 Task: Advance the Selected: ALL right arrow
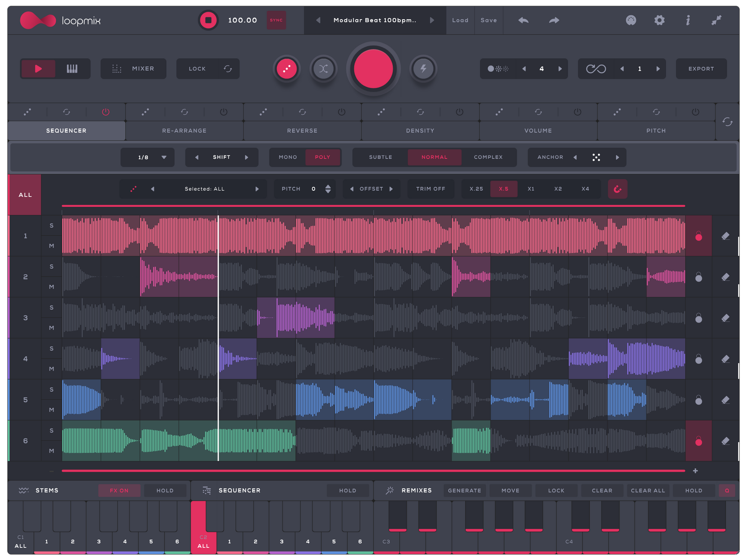257,189
